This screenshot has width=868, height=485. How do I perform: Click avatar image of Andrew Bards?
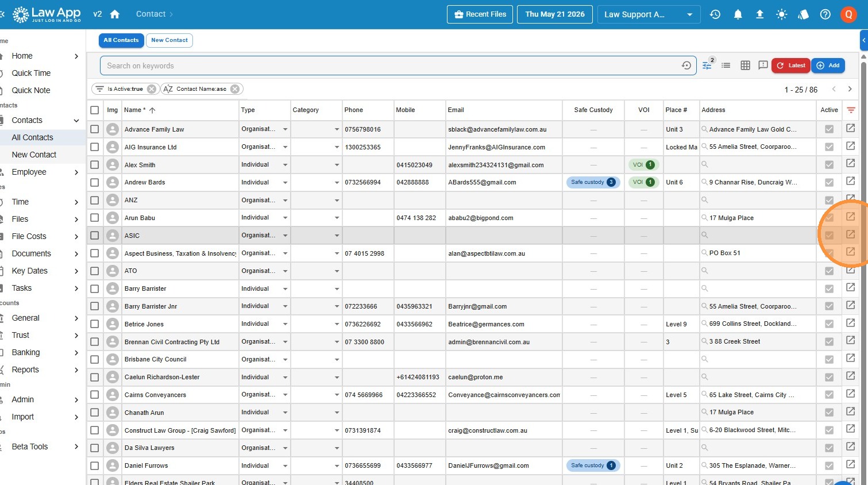[113, 182]
